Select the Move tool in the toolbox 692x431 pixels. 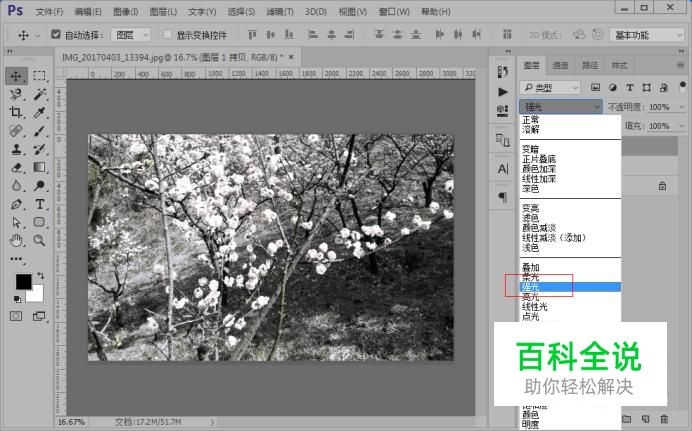point(16,75)
